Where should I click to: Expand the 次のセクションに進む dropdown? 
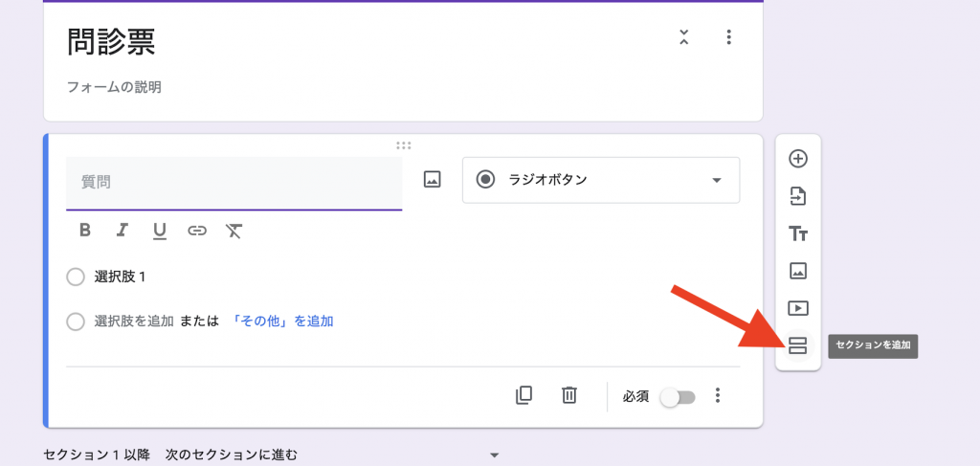[494, 455]
